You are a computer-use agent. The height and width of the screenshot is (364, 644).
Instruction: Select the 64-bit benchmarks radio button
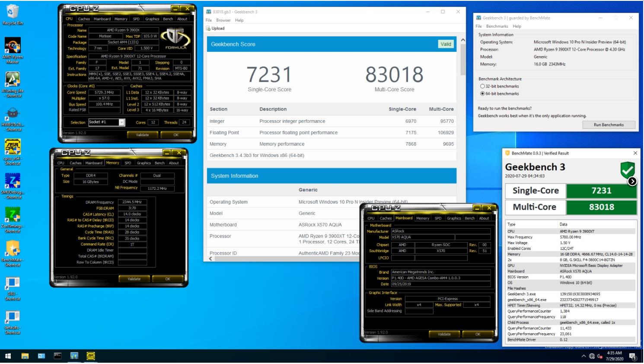coord(482,93)
